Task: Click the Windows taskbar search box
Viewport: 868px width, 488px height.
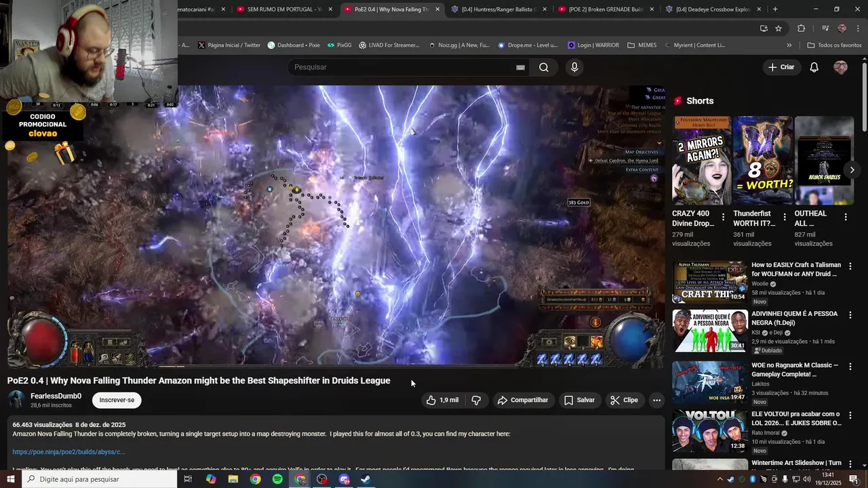Action: coord(100,479)
